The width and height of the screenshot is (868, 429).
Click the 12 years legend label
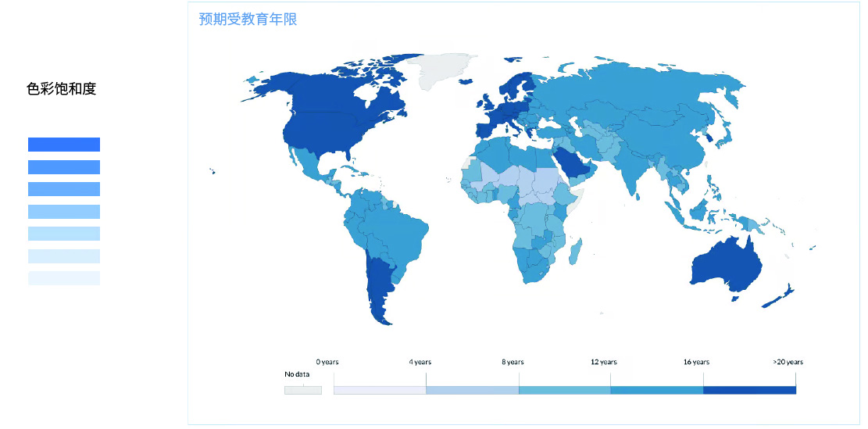click(x=603, y=362)
